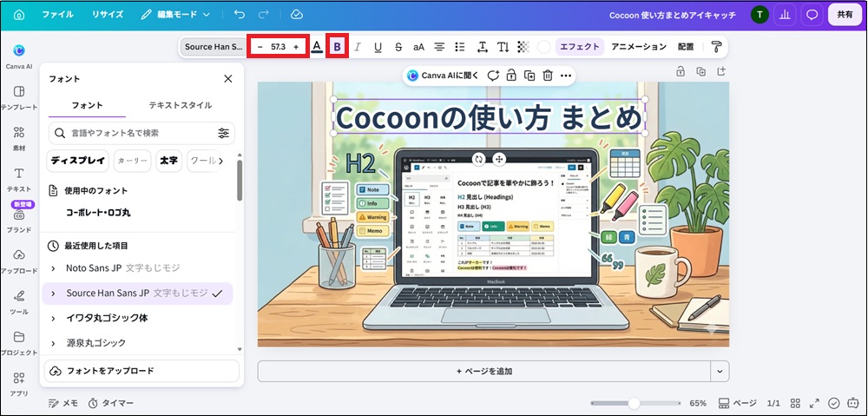
Task: Check cloud save status icon
Action: click(297, 15)
